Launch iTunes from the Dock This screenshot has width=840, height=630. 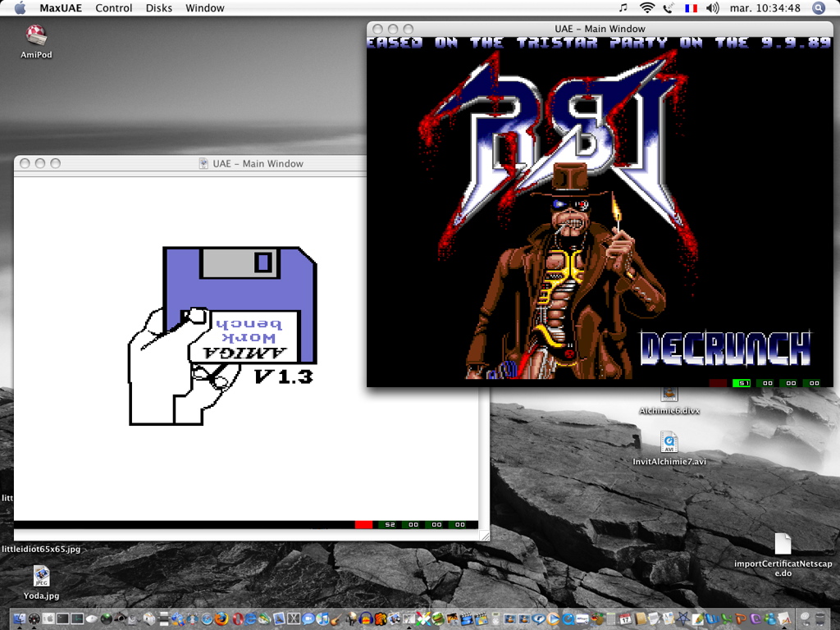pyautogui.click(x=322, y=619)
